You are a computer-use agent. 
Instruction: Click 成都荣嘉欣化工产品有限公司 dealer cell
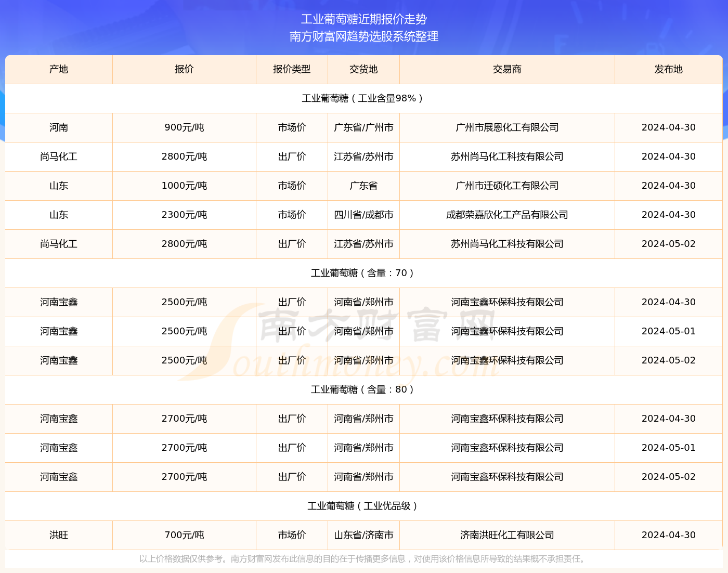(507, 215)
